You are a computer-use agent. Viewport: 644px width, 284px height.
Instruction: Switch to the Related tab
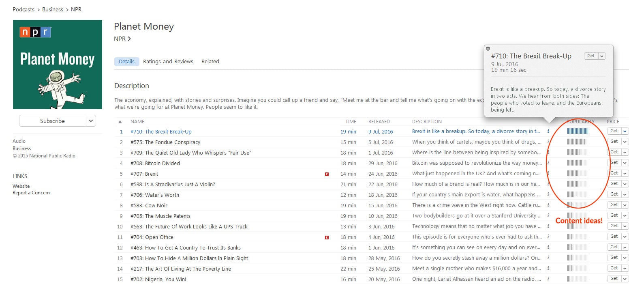210,62
